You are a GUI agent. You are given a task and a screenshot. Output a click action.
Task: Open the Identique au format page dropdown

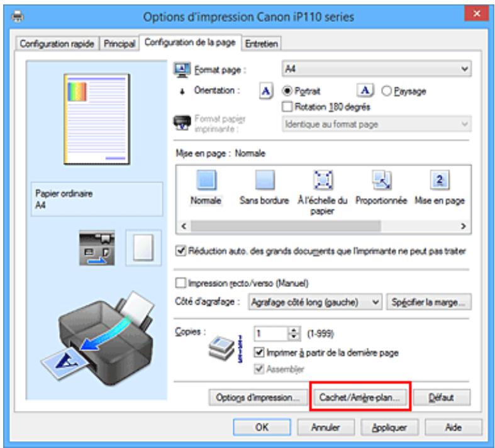pos(377,124)
